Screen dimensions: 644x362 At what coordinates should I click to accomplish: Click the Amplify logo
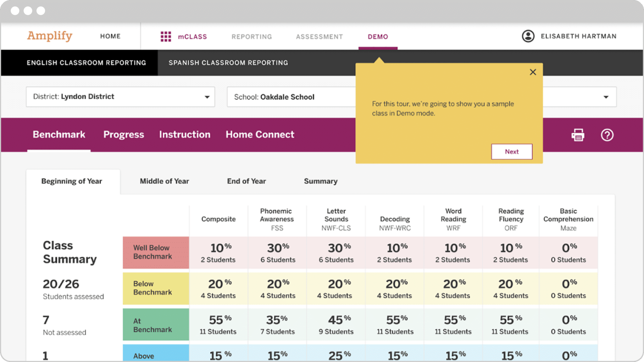[49, 36]
